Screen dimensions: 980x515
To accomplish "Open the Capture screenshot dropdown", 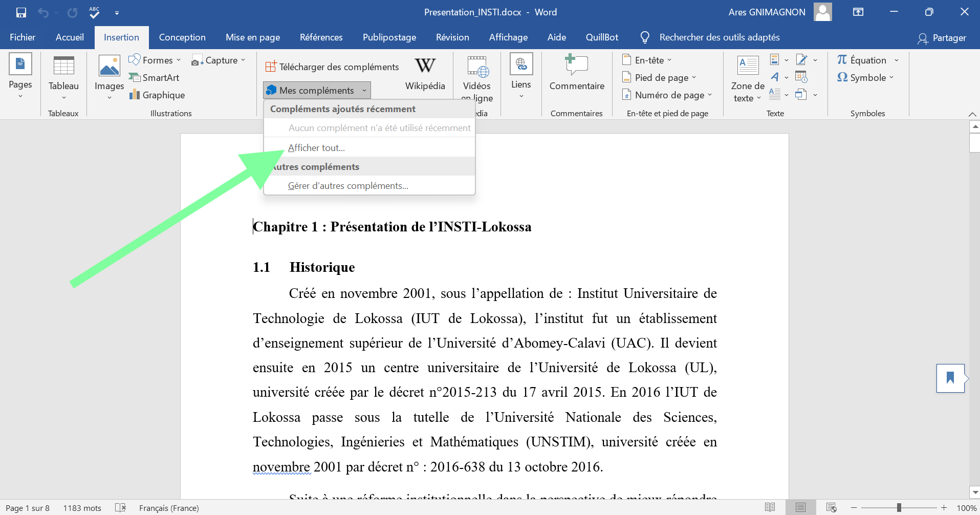I will [218, 60].
